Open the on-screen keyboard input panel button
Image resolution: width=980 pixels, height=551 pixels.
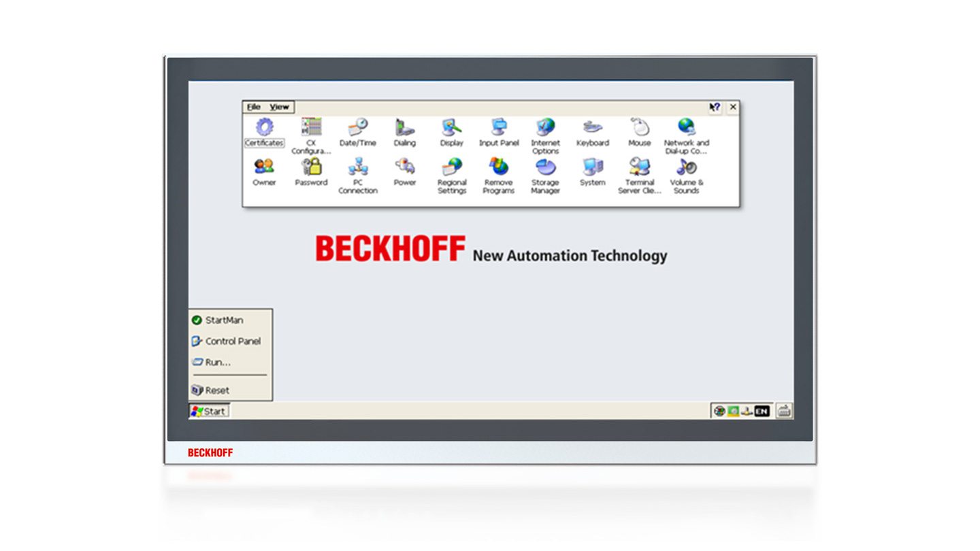point(784,411)
